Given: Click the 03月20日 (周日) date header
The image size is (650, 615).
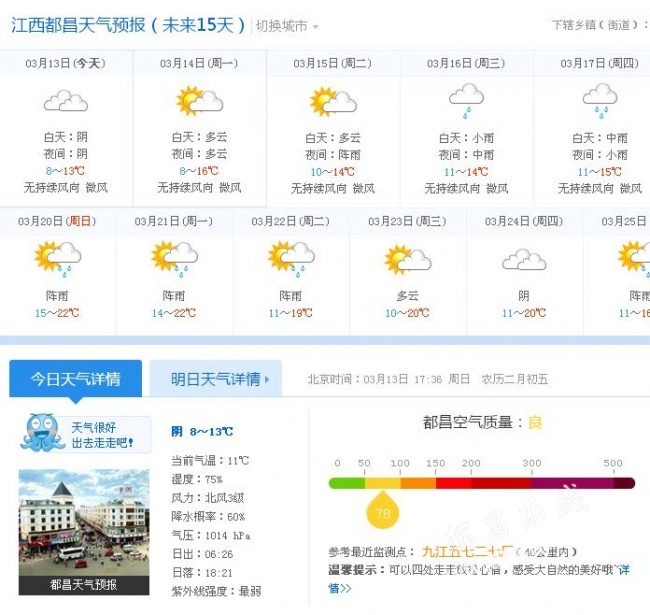Looking at the screenshot, I should pyautogui.click(x=57, y=221).
